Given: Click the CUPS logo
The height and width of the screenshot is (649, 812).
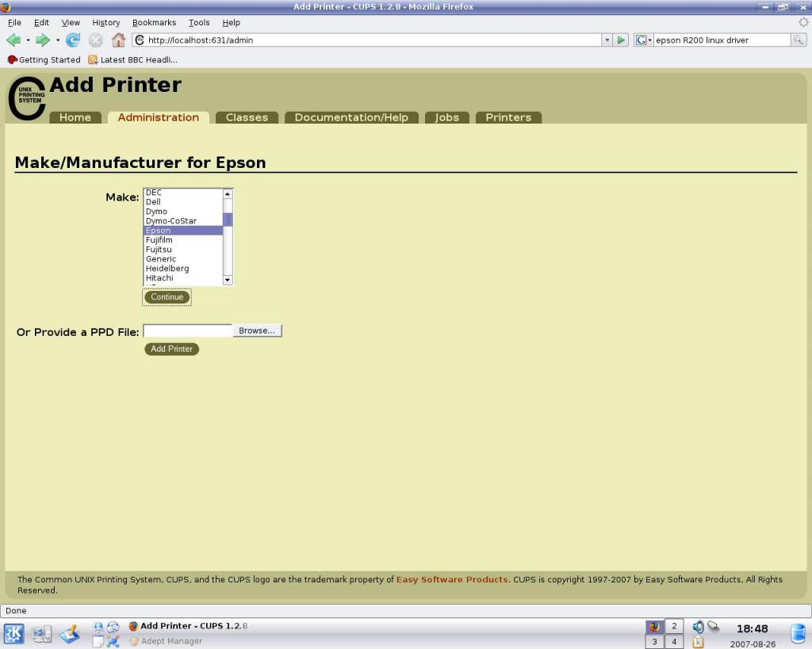Looking at the screenshot, I should (27, 98).
